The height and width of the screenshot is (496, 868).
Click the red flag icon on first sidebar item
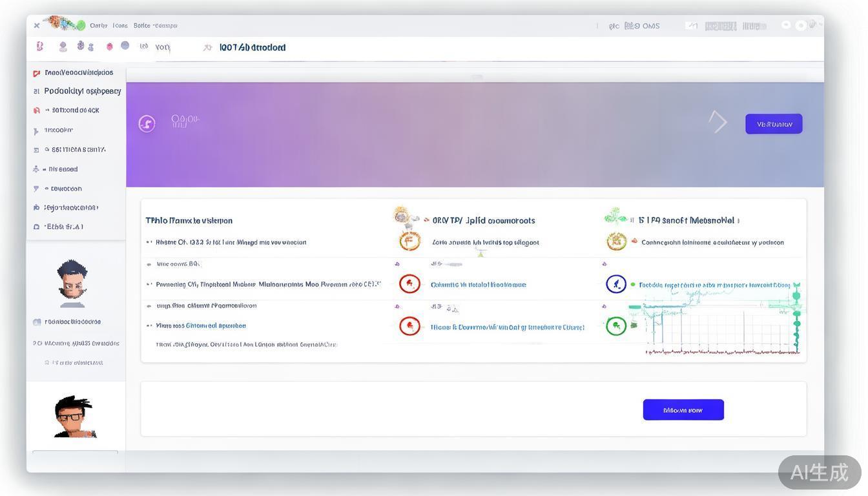tap(37, 73)
